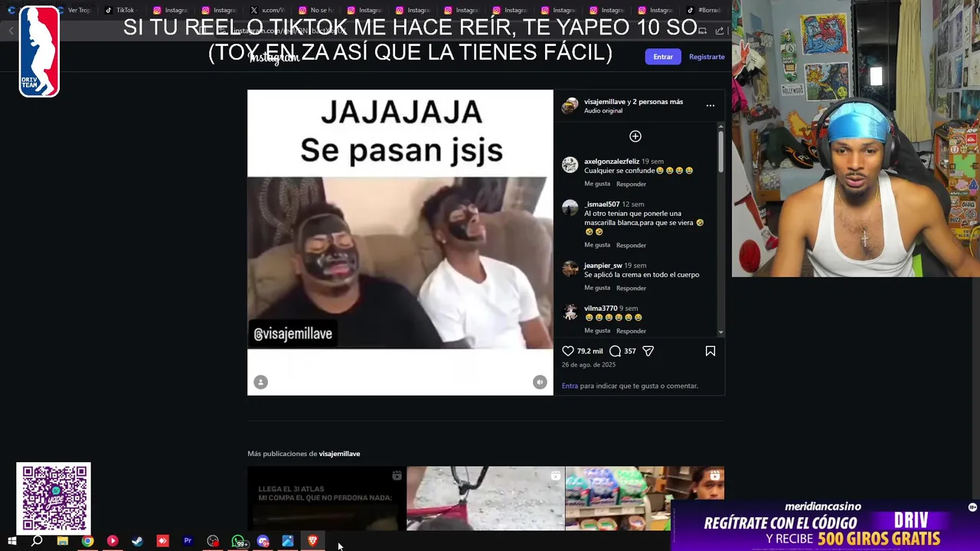Screen dimensions: 980x551
Task: Click Responder under axelgonzalezfeliz's comment
Action: [631, 184]
